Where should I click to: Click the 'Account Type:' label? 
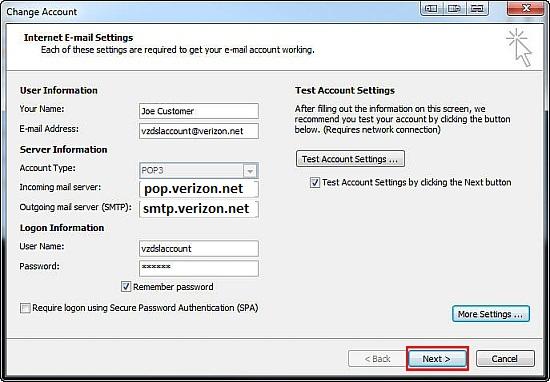(47, 168)
